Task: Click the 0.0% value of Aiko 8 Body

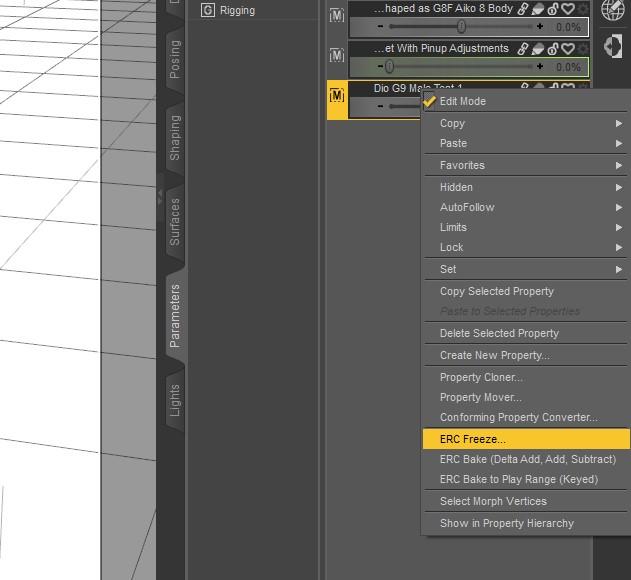Action: (568, 27)
